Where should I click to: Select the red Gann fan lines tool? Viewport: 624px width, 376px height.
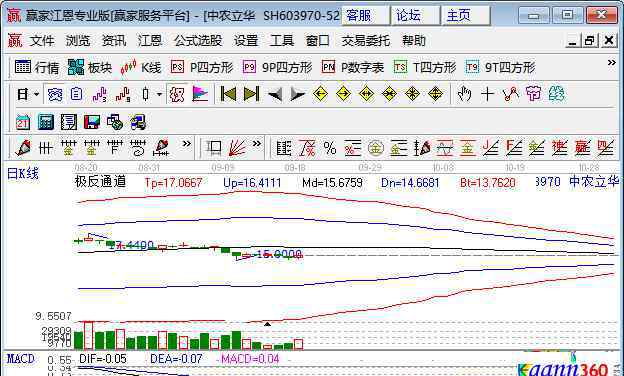237,148
